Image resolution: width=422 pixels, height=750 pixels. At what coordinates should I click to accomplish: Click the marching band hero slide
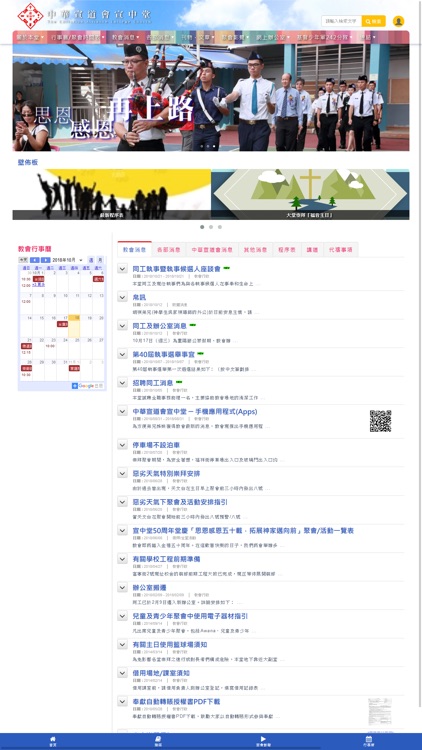click(x=211, y=98)
